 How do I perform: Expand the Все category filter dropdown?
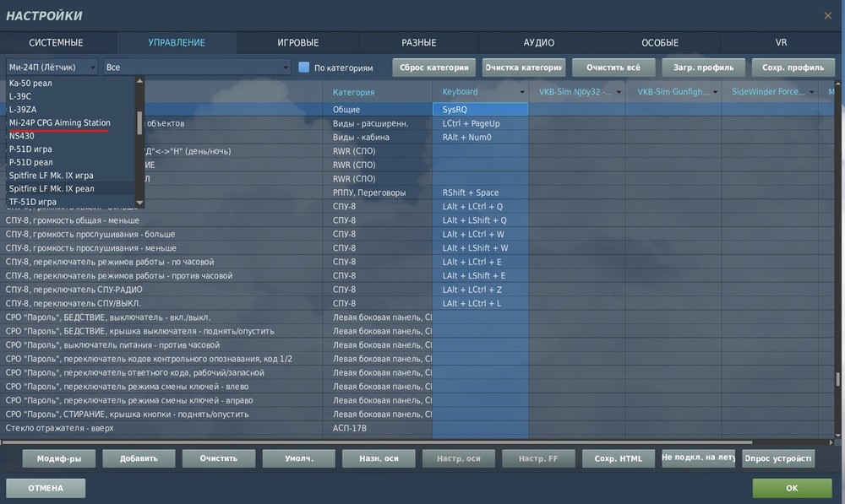(x=197, y=68)
